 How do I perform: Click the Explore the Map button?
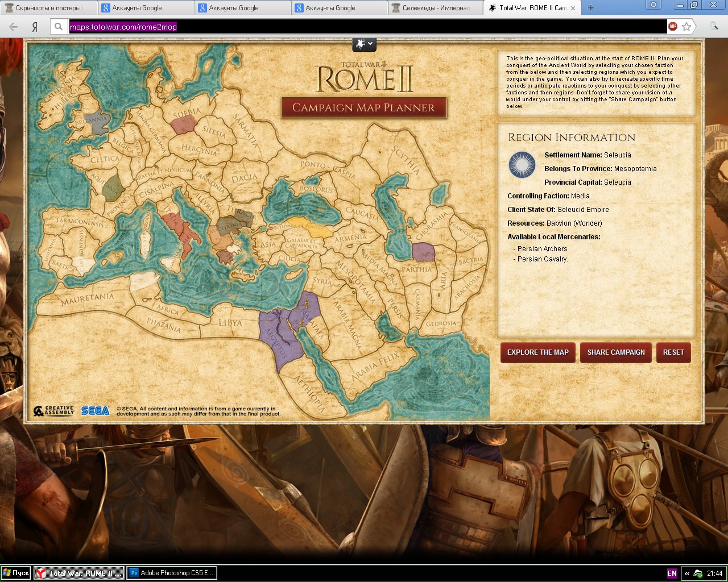pos(538,352)
